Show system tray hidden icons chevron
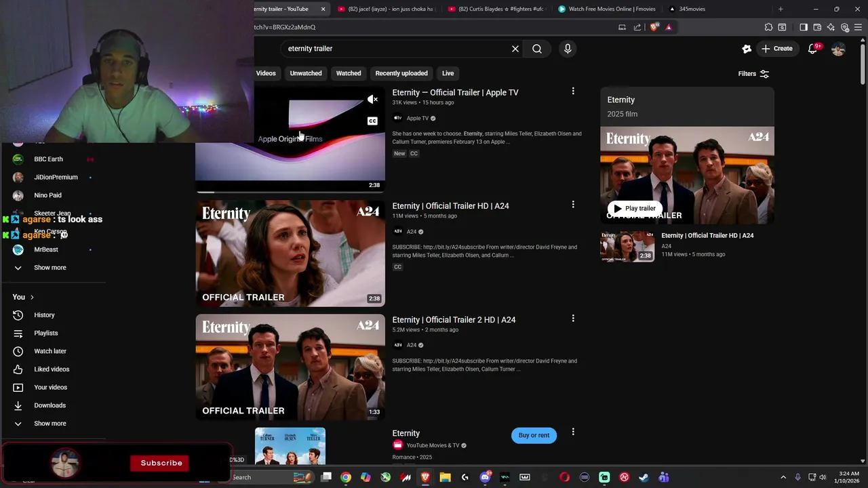The height and width of the screenshot is (488, 868). click(783, 477)
